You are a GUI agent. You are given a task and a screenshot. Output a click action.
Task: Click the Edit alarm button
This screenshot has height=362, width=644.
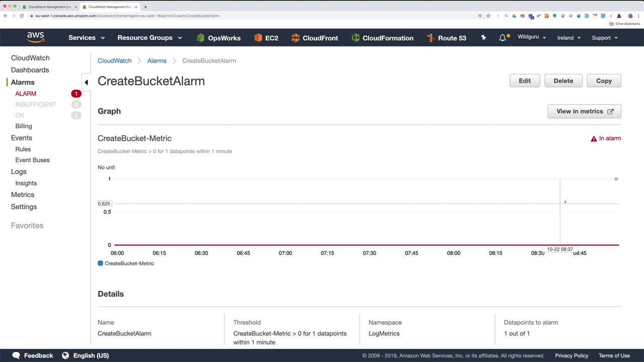tap(525, 81)
